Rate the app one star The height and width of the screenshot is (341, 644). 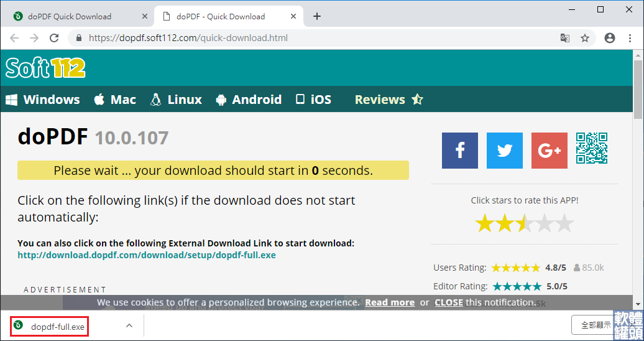click(485, 223)
